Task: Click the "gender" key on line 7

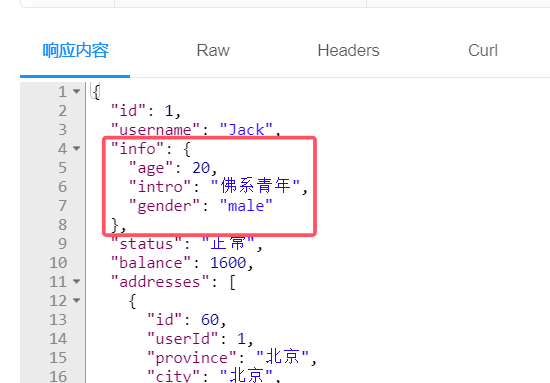Action: tap(164, 206)
